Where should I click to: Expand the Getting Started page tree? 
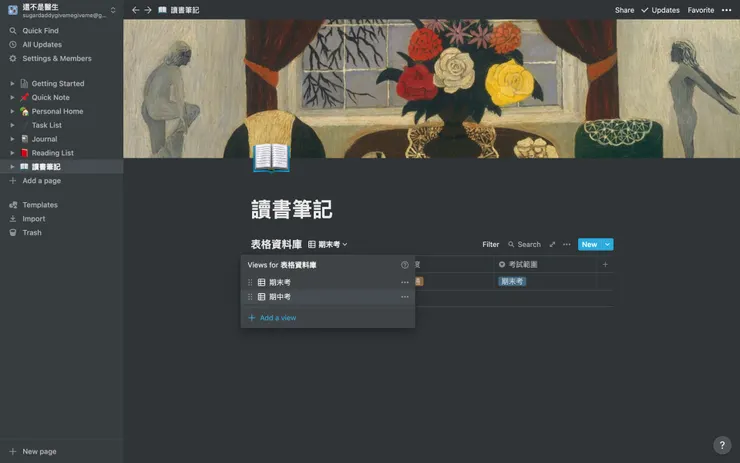(x=12, y=84)
